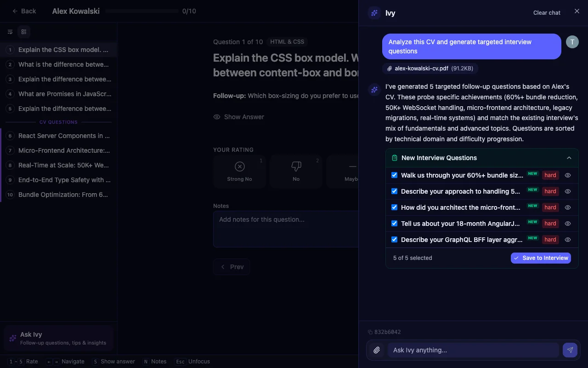Viewport: 588px width, 368px height.
Task: Deselect the GraphQL BFF layer question
Action: tap(394, 240)
